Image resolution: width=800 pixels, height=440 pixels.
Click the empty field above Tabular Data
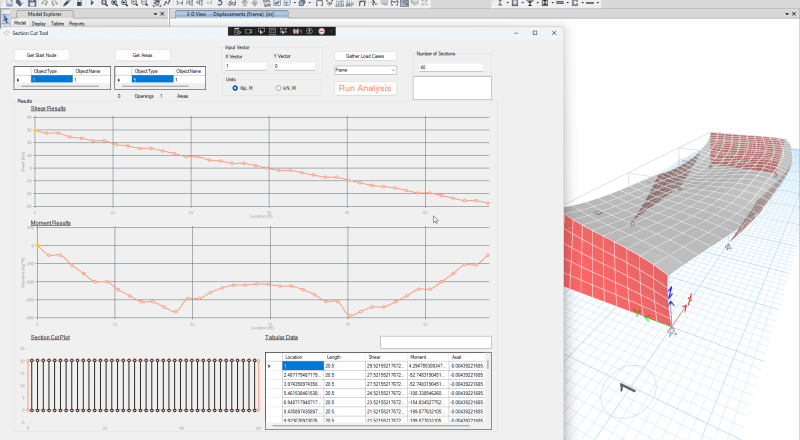pyautogui.click(x=436, y=342)
